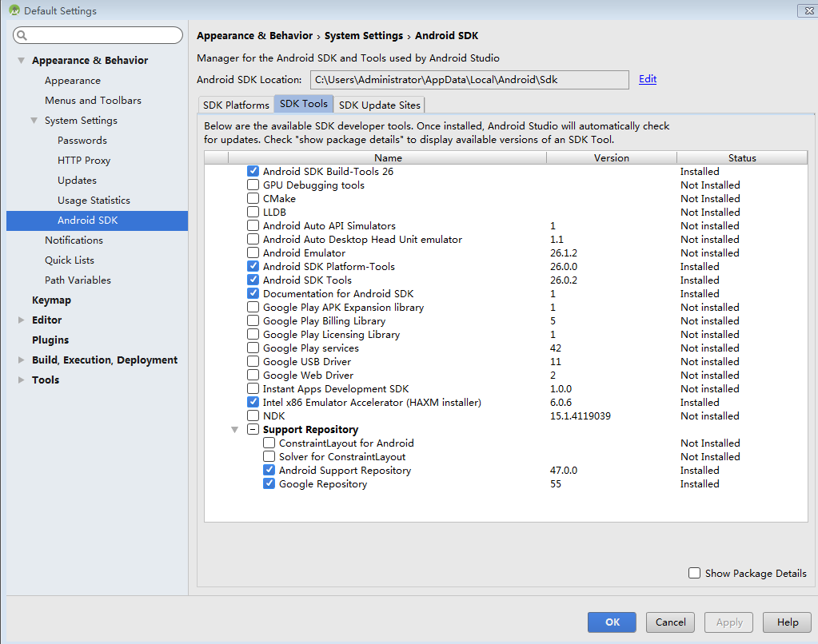Expand the Tools section arrow

tap(22, 380)
